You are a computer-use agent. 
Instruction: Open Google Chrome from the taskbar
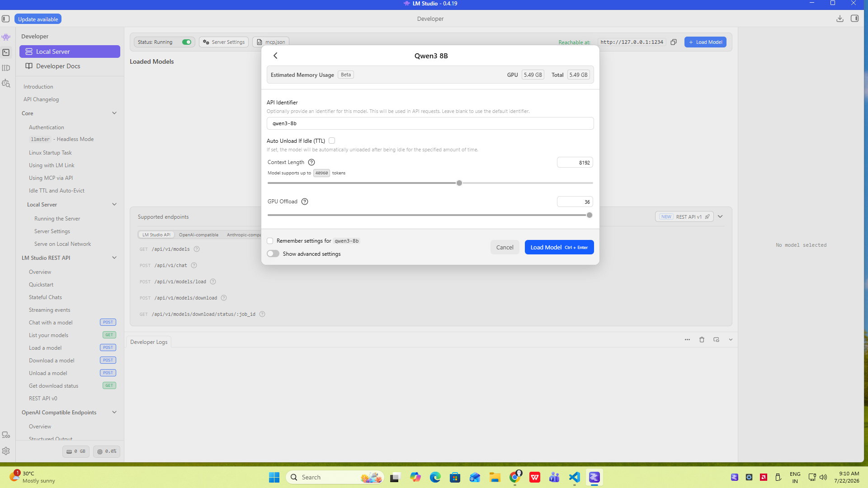[x=515, y=477]
